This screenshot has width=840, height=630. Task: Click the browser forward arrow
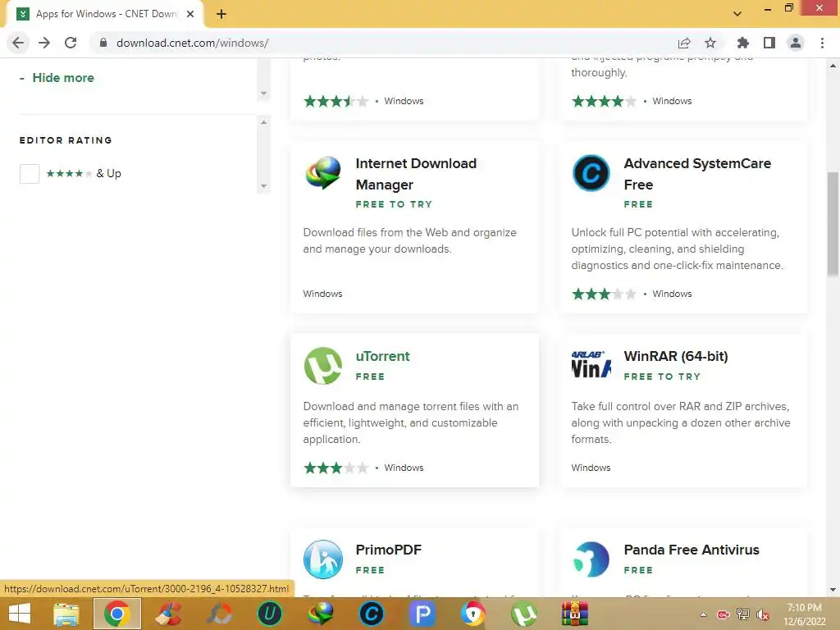click(44, 43)
